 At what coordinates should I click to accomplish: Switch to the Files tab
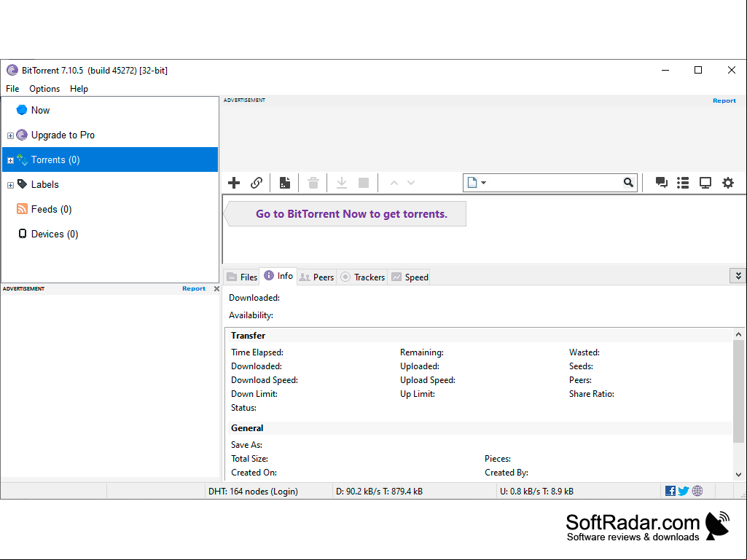pos(241,277)
